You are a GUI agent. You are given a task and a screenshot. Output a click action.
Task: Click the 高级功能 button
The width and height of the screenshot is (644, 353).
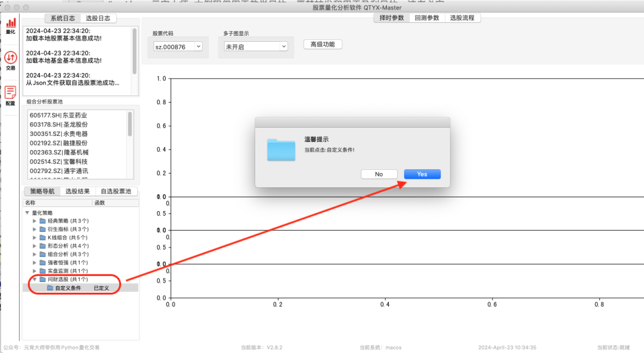coord(321,44)
